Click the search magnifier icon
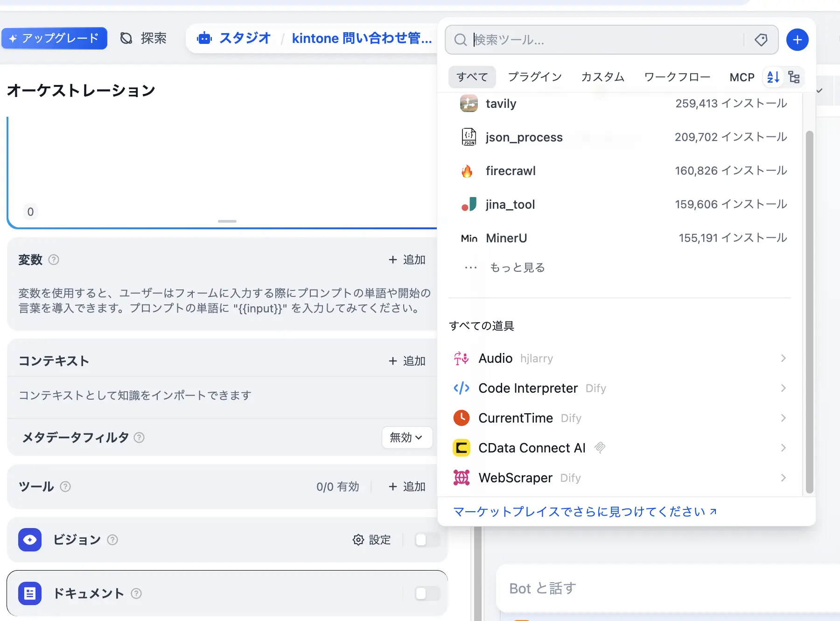840x621 pixels. tap(460, 40)
